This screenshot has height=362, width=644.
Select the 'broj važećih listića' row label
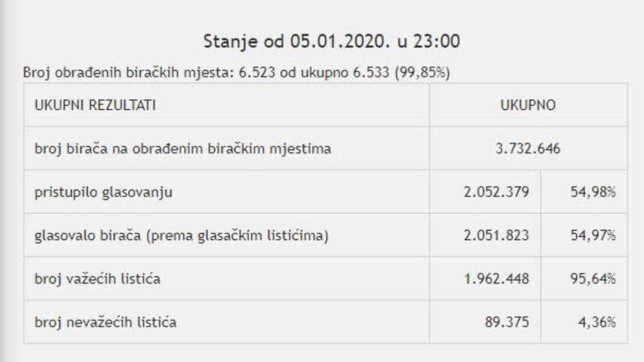(x=98, y=279)
